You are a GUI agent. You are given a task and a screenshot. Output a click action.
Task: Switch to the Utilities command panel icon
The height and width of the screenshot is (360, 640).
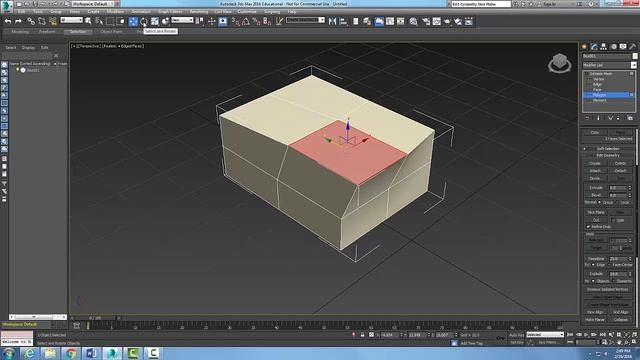(633, 47)
